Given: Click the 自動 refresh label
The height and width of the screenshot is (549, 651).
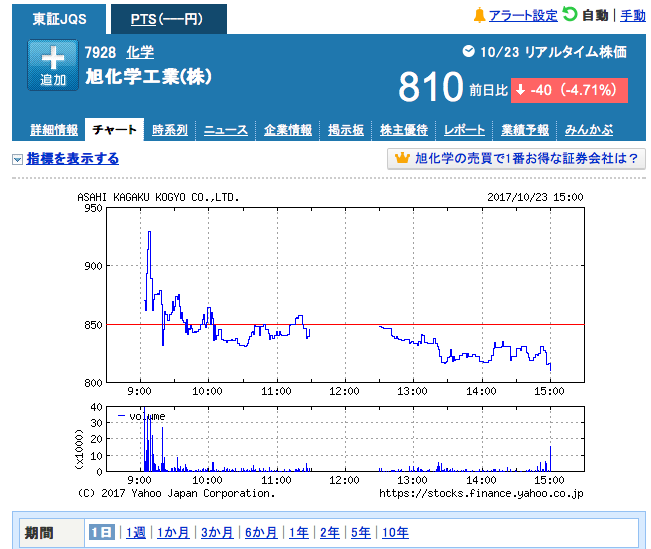Looking at the screenshot, I should [x=595, y=16].
